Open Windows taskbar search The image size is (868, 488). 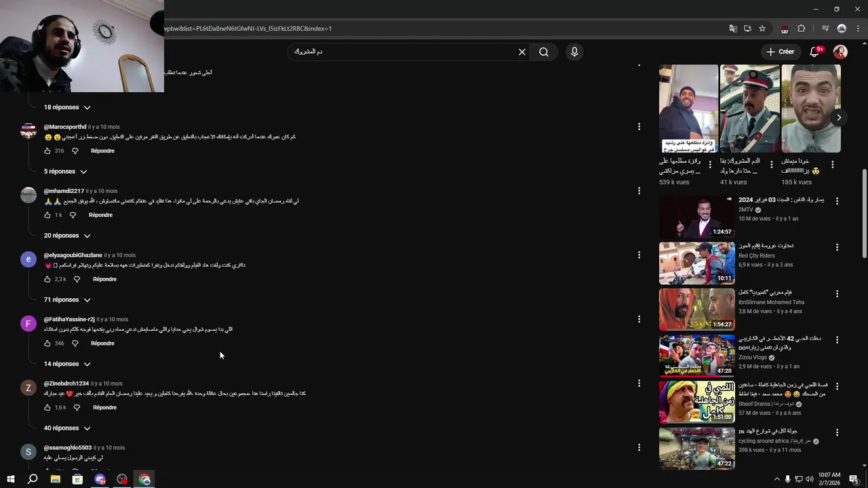pos(33,479)
